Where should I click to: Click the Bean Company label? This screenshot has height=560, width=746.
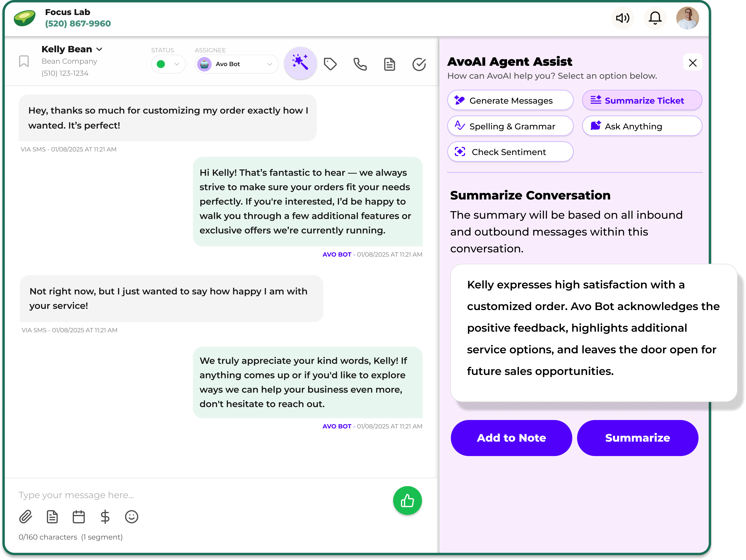tap(69, 61)
